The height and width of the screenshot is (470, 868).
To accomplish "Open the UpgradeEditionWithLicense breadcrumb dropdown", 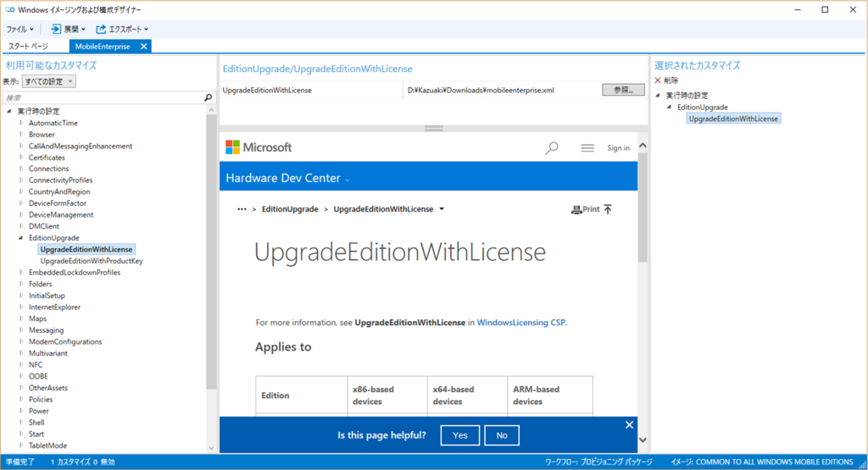I will pos(442,209).
